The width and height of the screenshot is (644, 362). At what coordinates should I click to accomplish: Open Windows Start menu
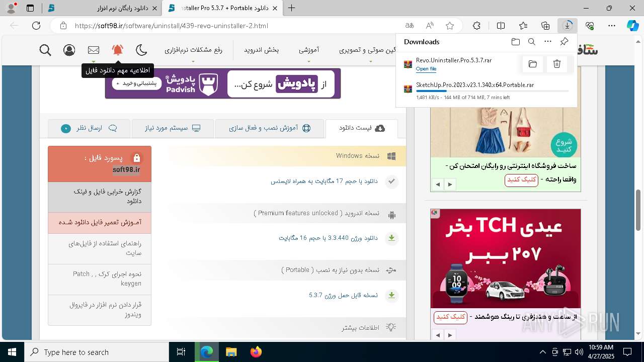(x=12, y=352)
